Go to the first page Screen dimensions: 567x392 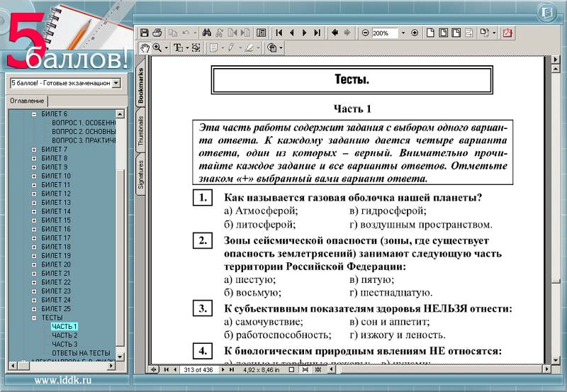click(279, 33)
